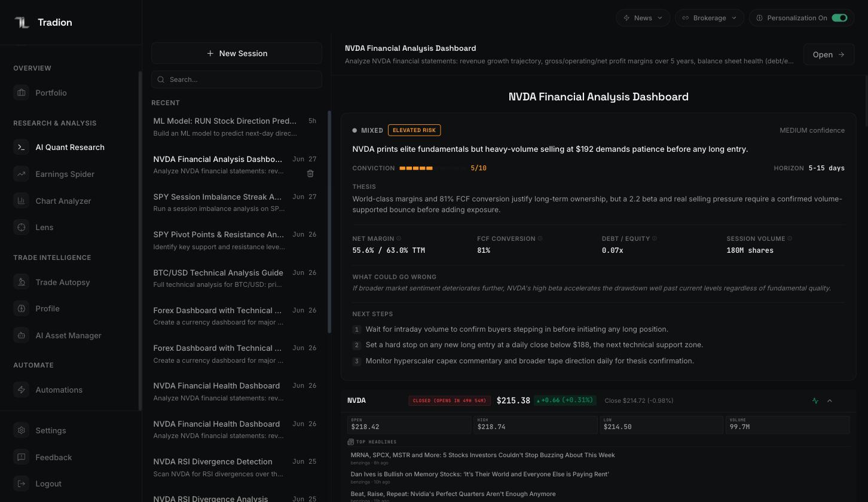Start a New Session

point(237,53)
